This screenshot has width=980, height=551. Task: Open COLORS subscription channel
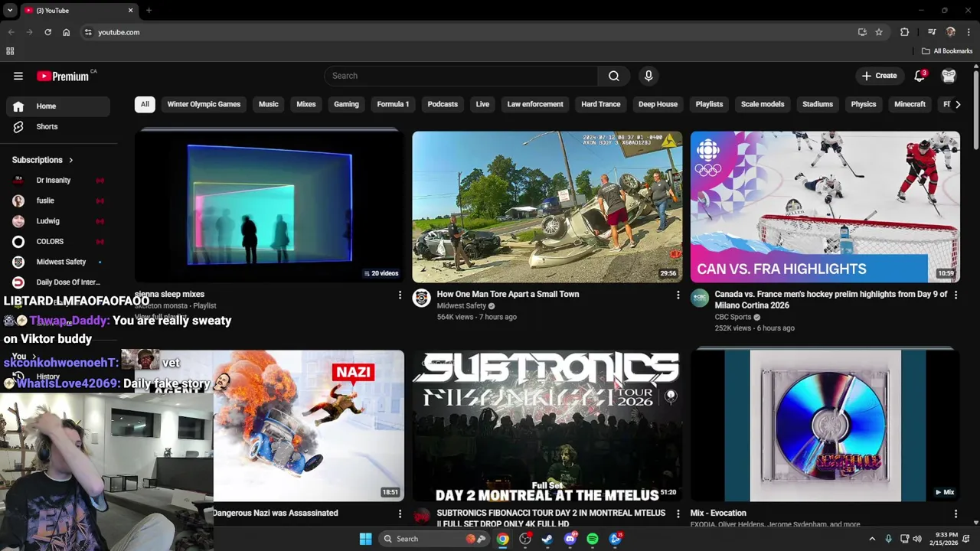58,241
